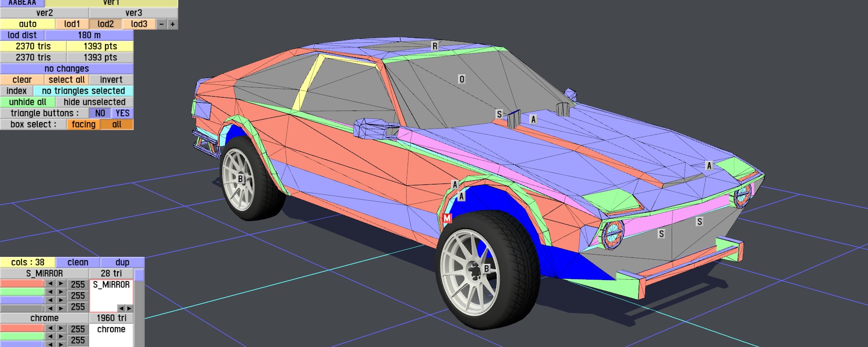Invert the triangle selection

pos(111,80)
